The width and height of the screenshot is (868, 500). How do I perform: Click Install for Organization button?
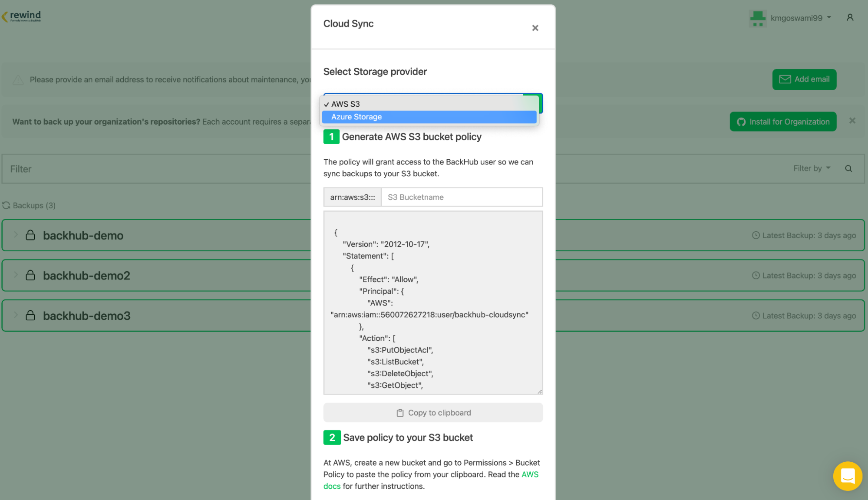[x=783, y=122]
